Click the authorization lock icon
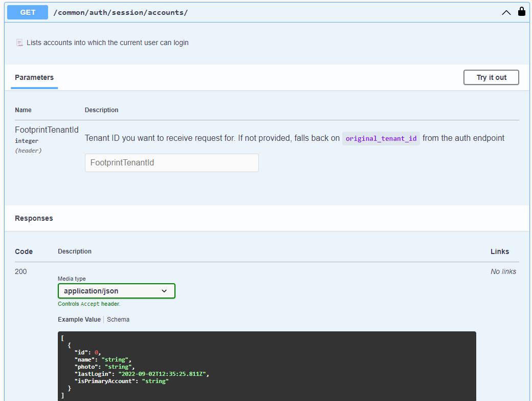Screen dimensions: 532x401 pyautogui.click(x=521, y=12)
